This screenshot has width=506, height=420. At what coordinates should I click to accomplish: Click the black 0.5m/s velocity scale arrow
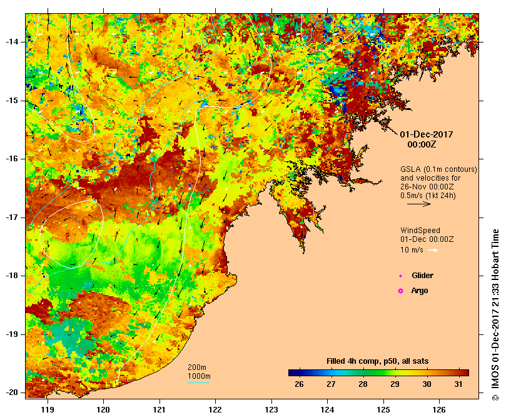[x=419, y=204]
